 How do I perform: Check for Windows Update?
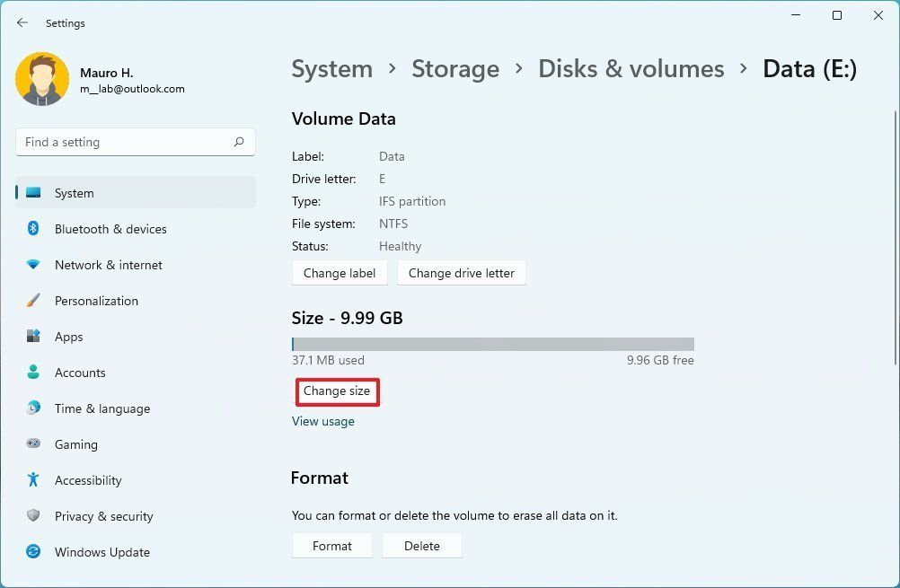coord(101,552)
